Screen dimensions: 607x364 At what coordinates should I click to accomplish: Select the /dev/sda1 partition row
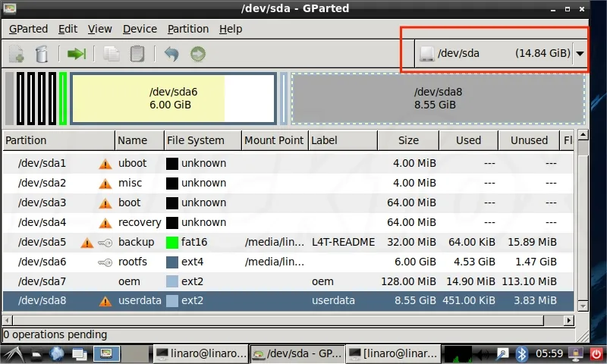[288, 163]
